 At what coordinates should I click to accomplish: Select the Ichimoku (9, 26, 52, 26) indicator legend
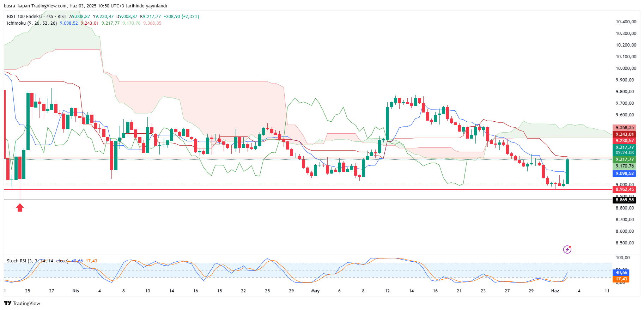click(x=32, y=23)
